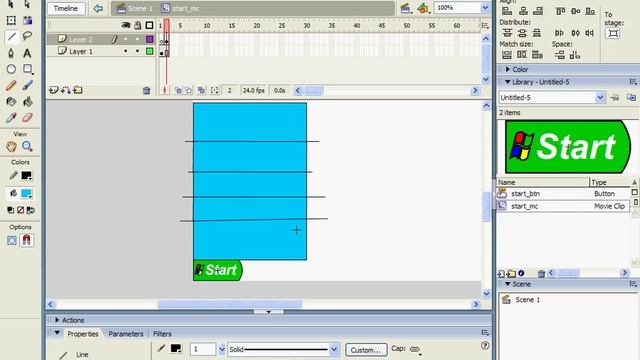The width and height of the screenshot is (640, 360).
Task: Select the Hand tool
Action: click(x=11, y=146)
